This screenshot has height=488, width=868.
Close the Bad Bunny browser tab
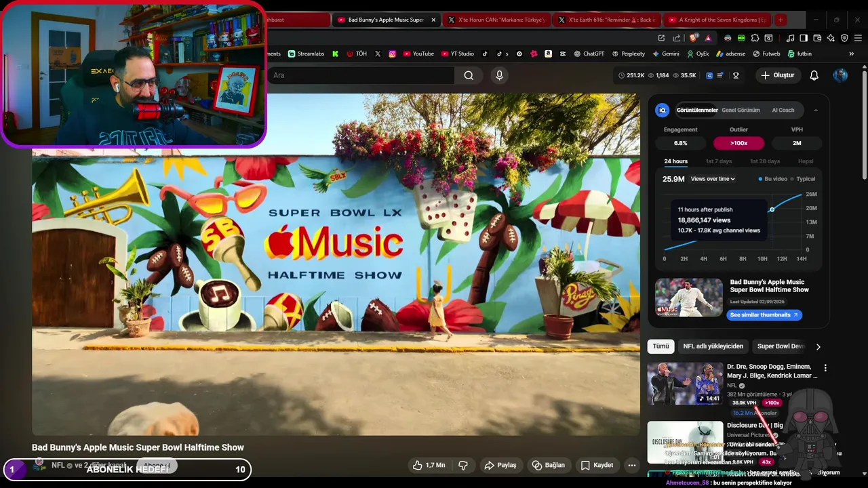(433, 20)
